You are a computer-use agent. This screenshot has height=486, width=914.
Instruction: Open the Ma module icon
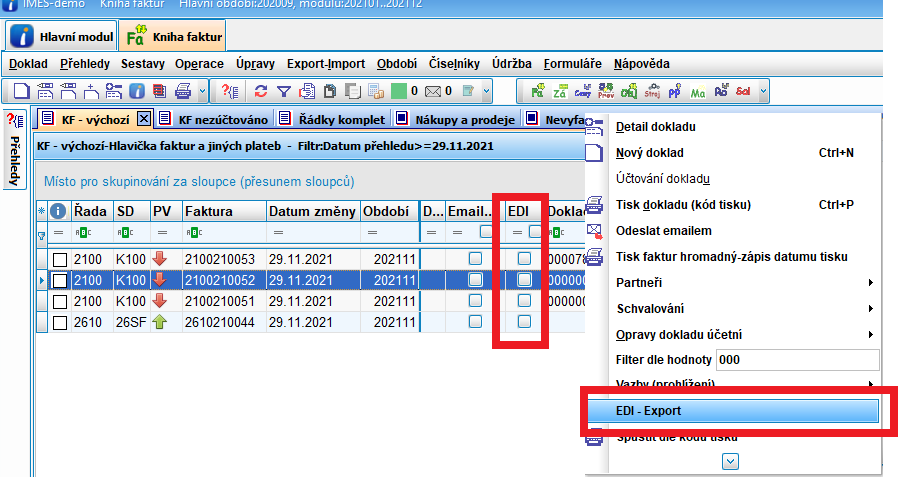pos(698,91)
